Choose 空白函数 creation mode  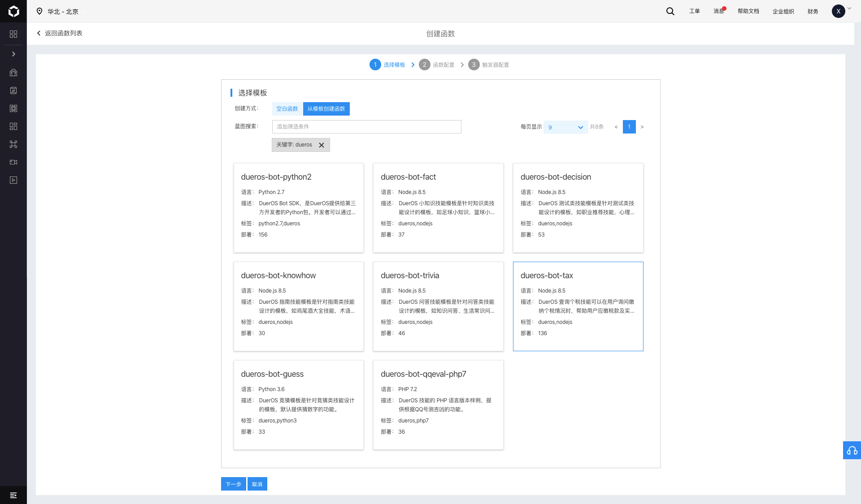click(x=287, y=109)
